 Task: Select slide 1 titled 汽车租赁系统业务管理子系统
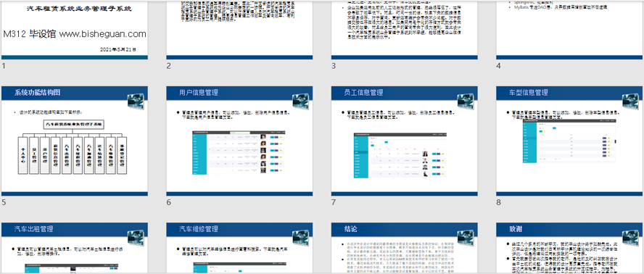coord(75,30)
